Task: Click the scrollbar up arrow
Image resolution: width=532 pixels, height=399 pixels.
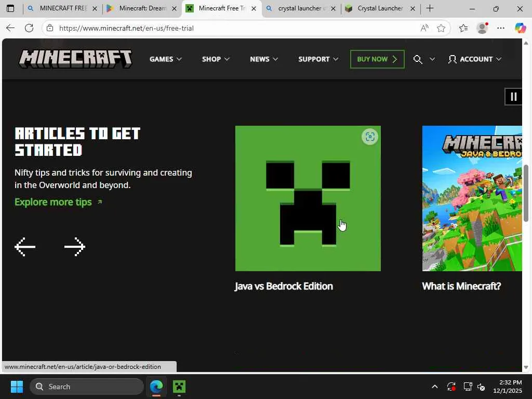Action: (x=526, y=43)
